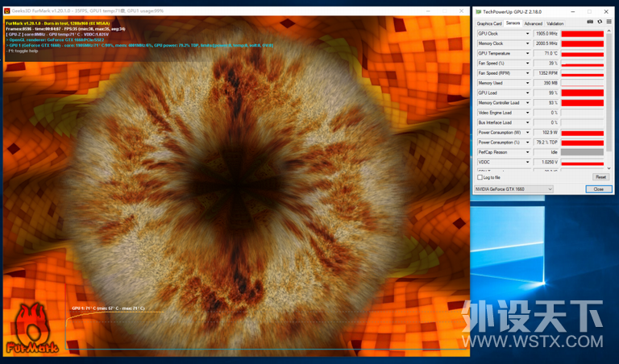Click the gray PerfCap Reason graph bar

[x=582, y=152]
